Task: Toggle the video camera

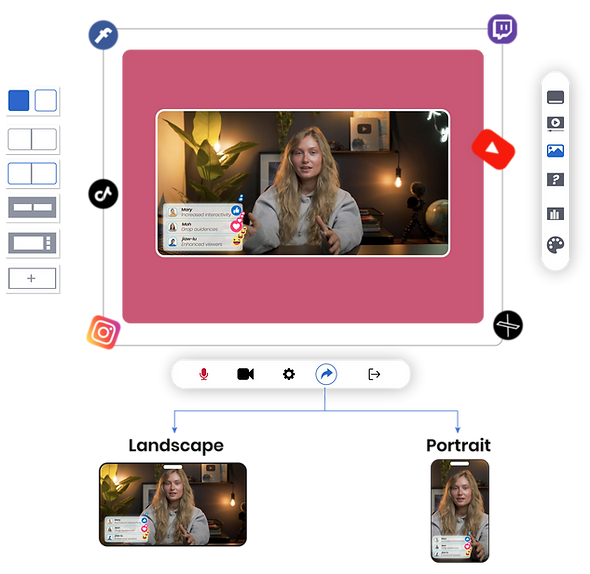Action: point(246,374)
